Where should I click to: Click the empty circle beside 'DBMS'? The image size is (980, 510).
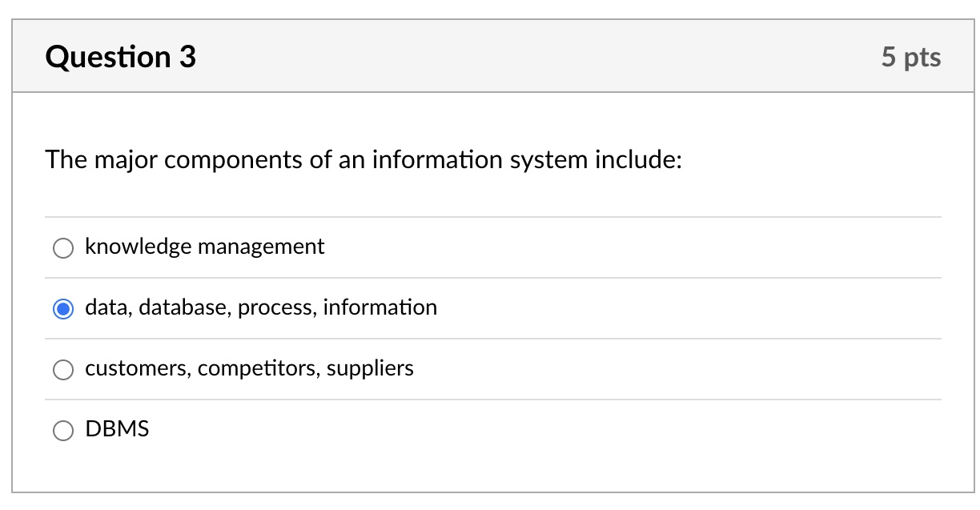click(x=63, y=430)
